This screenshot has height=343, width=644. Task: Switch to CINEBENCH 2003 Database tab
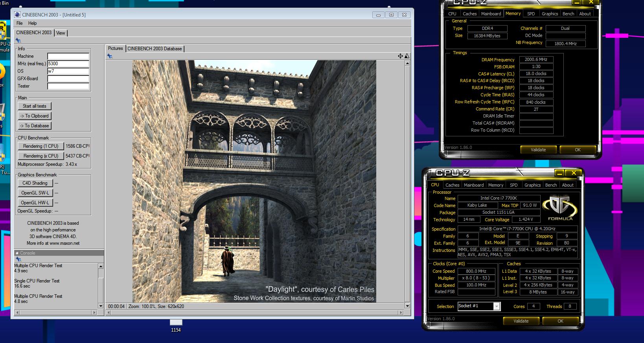point(155,49)
